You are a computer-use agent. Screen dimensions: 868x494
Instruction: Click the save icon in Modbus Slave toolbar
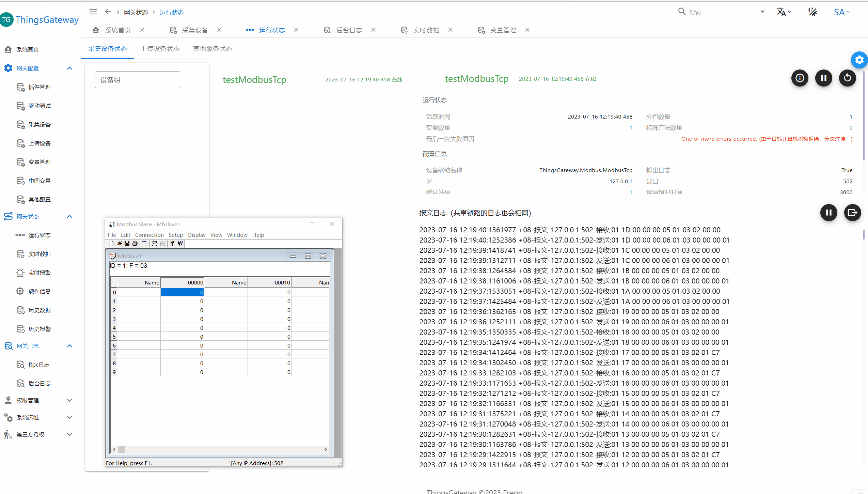(127, 243)
